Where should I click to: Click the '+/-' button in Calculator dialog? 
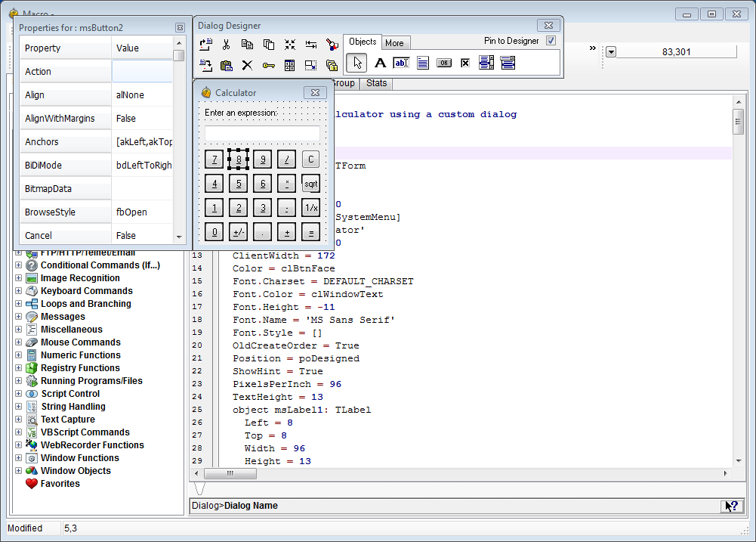pos(239,232)
